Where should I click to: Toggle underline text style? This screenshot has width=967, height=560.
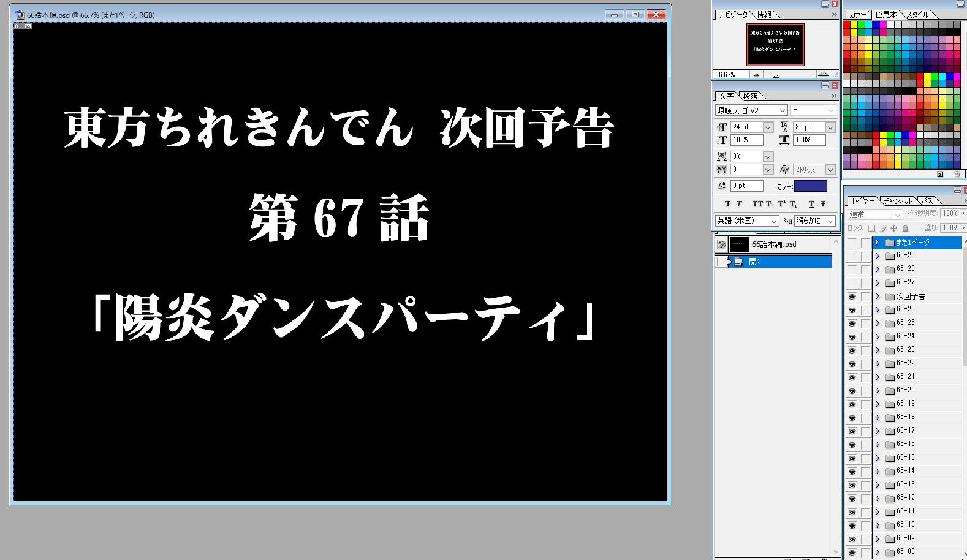(x=811, y=204)
